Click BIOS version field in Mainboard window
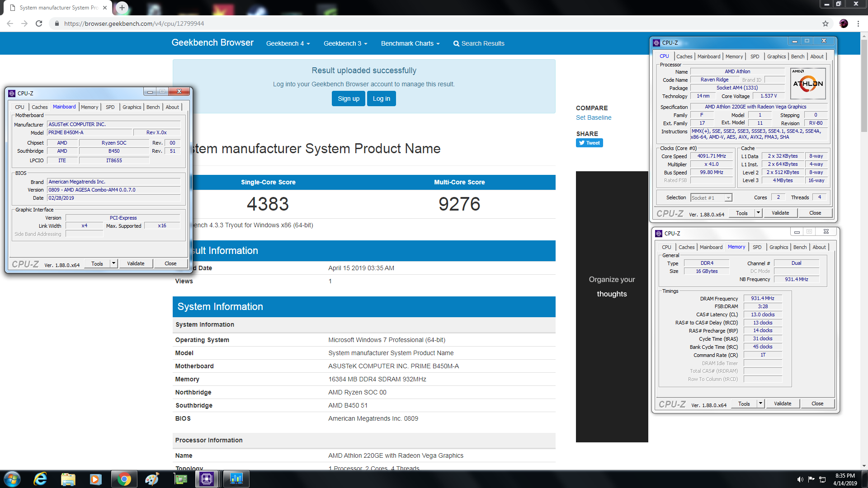The image size is (868, 488). (x=113, y=190)
